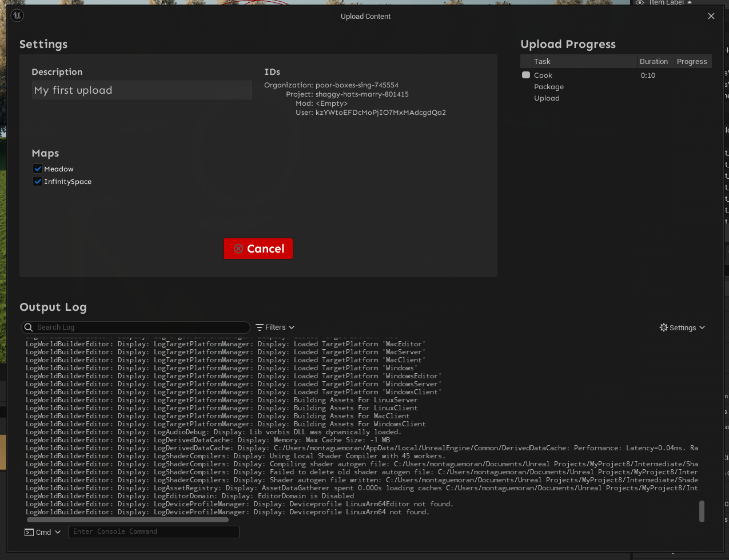Open the Output Log Settings dropdown

tap(682, 327)
